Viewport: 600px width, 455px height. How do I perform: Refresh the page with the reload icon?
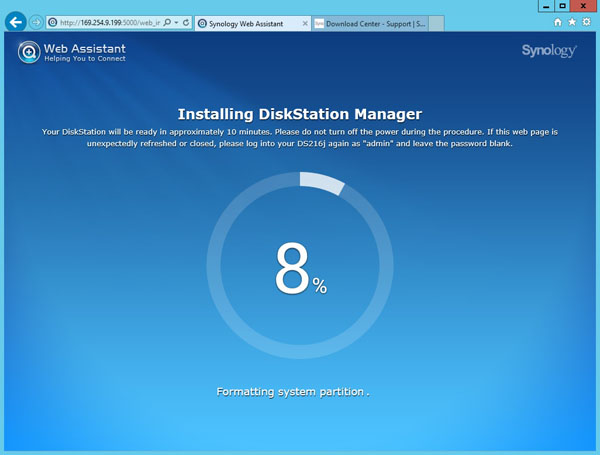coord(186,23)
